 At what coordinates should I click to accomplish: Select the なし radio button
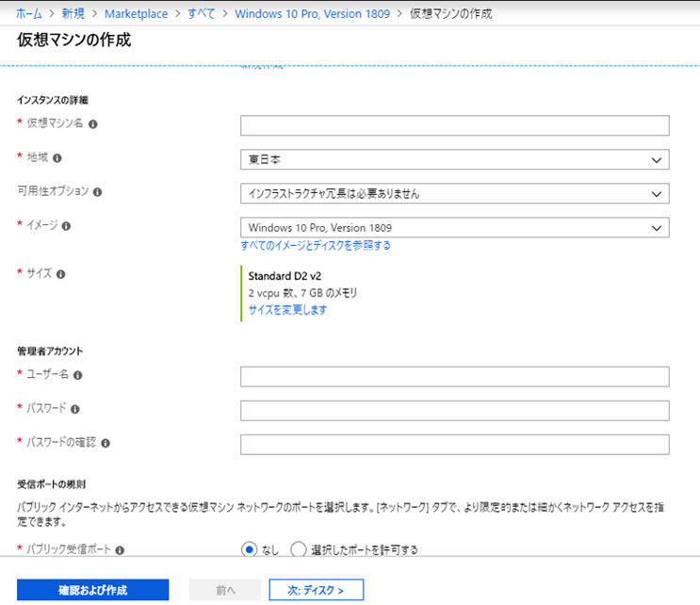[249, 549]
